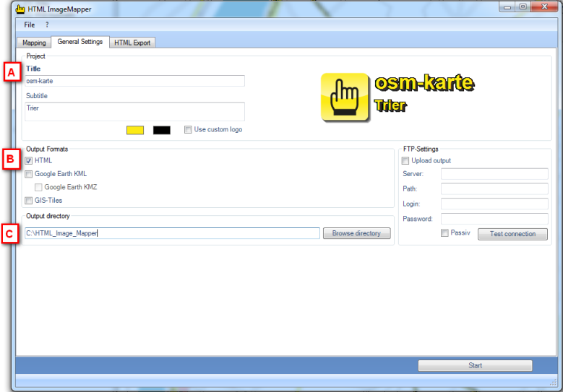This screenshot has width=563, height=392.
Task: Toggle the Passiv FTP checkbox
Action: point(445,233)
